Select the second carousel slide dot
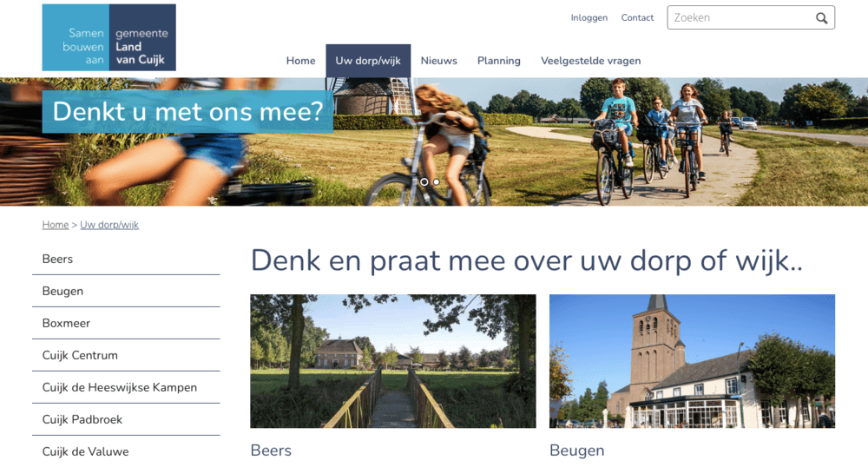The width and height of the screenshot is (868, 467). coord(437,181)
